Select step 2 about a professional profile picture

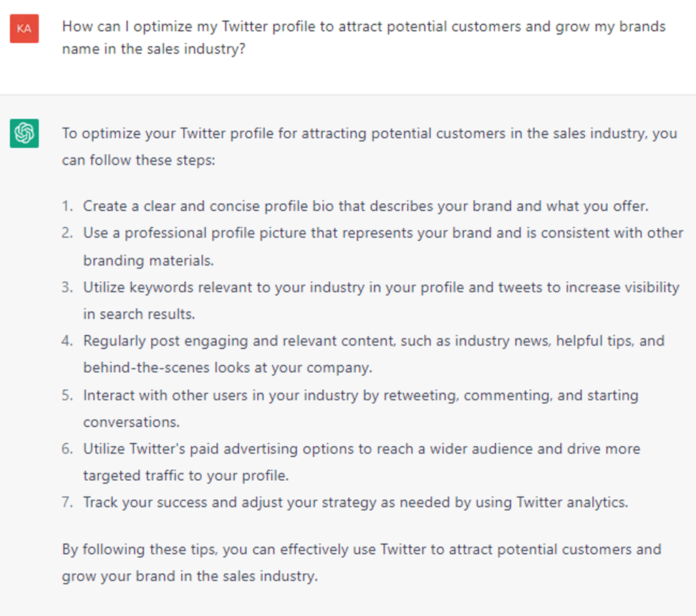[383, 246]
